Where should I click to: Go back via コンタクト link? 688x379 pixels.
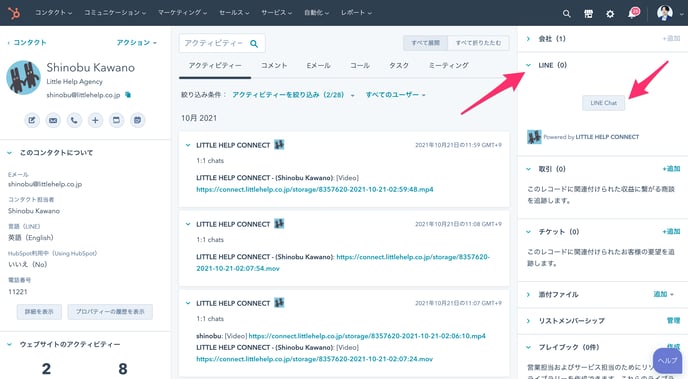[x=27, y=43]
